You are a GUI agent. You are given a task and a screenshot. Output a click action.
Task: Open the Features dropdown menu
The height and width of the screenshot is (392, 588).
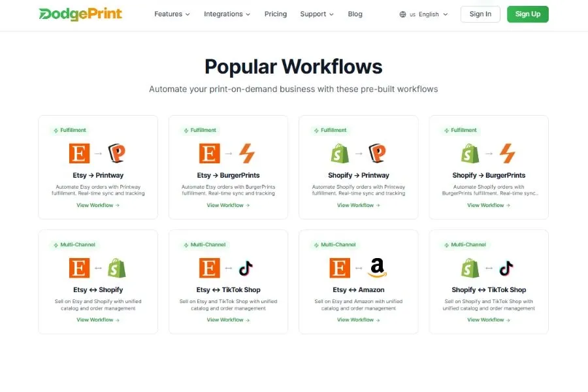pos(172,14)
